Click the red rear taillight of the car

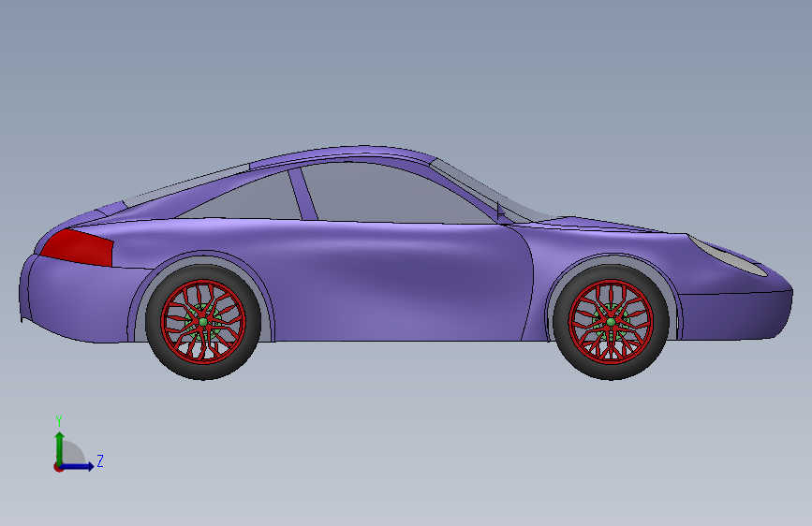pyautogui.click(x=79, y=248)
